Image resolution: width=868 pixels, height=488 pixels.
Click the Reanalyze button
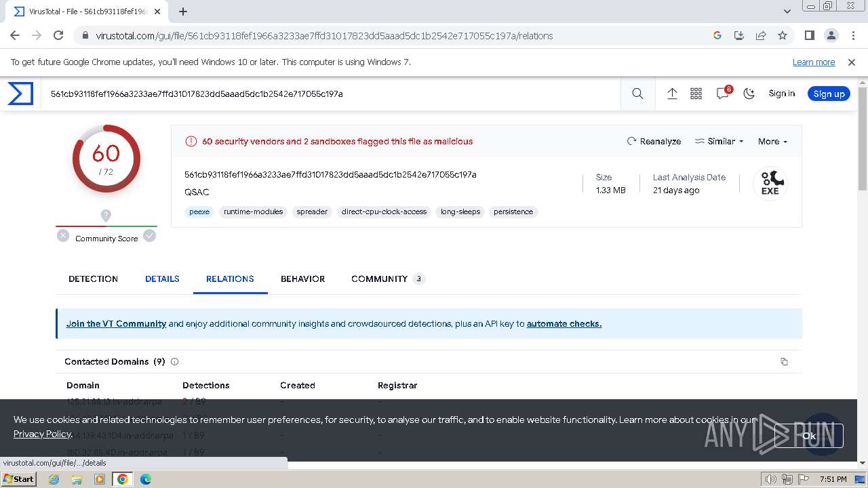pos(654,141)
